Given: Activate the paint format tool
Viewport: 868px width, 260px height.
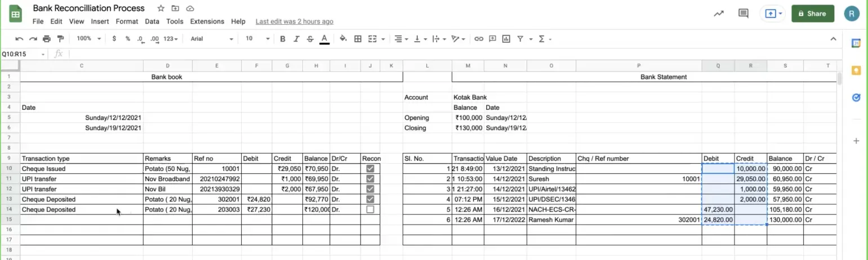Looking at the screenshot, I should tap(60, 39).
